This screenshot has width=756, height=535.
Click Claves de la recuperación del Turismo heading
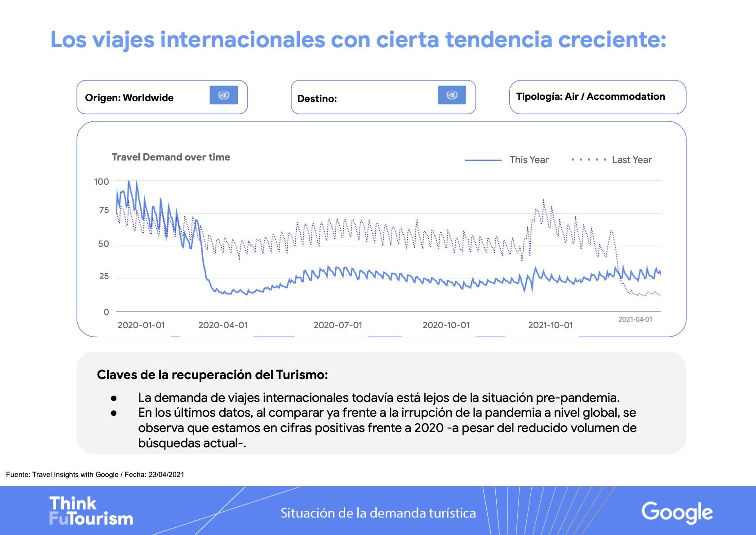pos(213,374)
